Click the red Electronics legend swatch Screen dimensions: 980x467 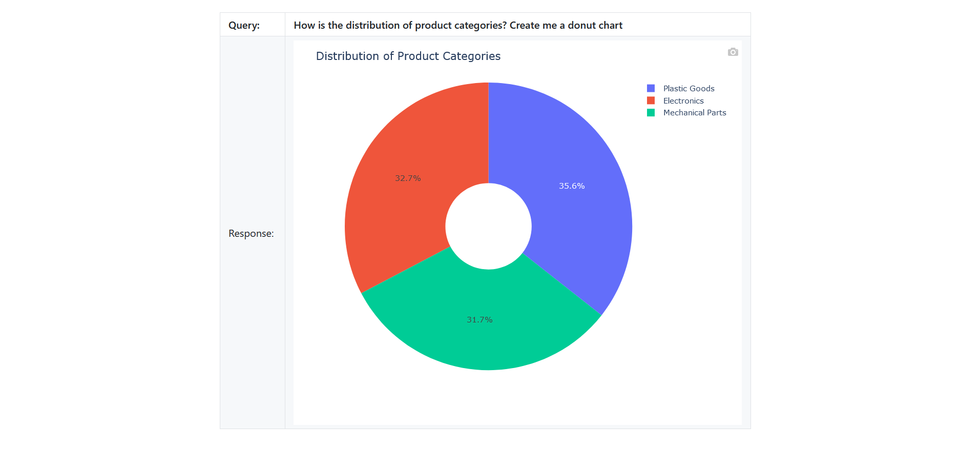coord(651,100)
